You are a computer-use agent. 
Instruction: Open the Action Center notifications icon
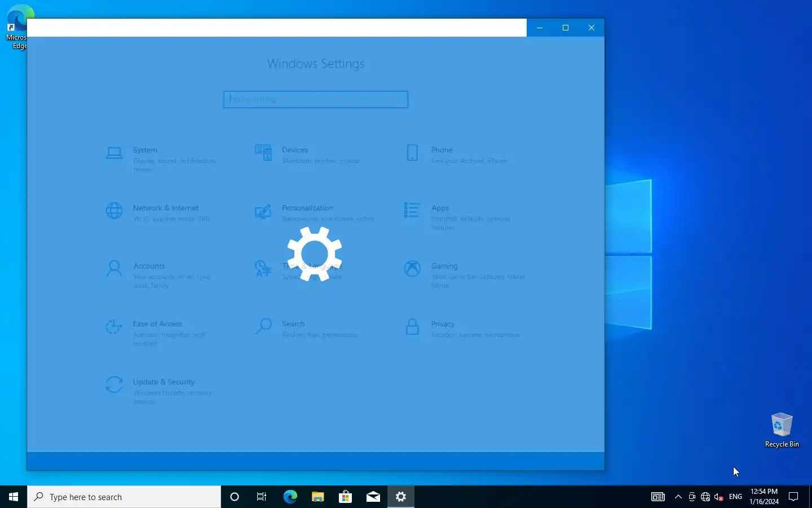[x=793, y=497]
